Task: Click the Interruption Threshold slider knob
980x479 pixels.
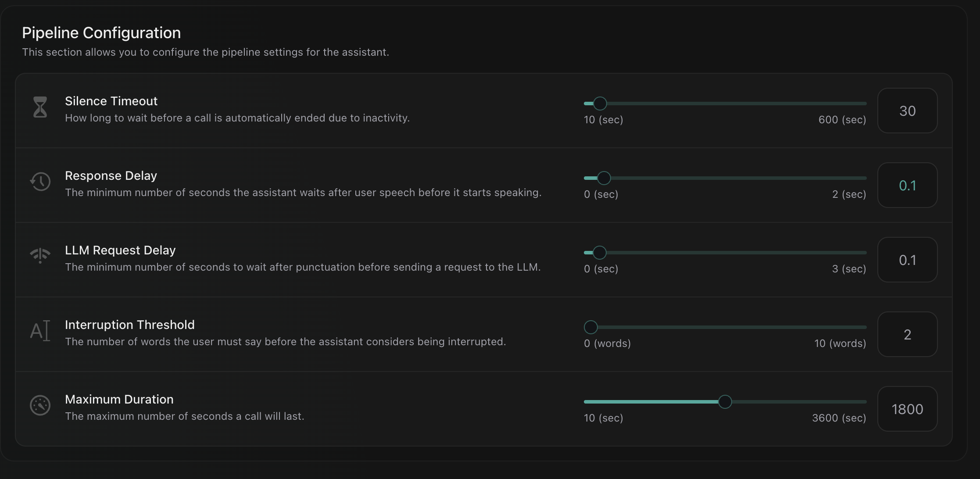Action: [591, 327]
